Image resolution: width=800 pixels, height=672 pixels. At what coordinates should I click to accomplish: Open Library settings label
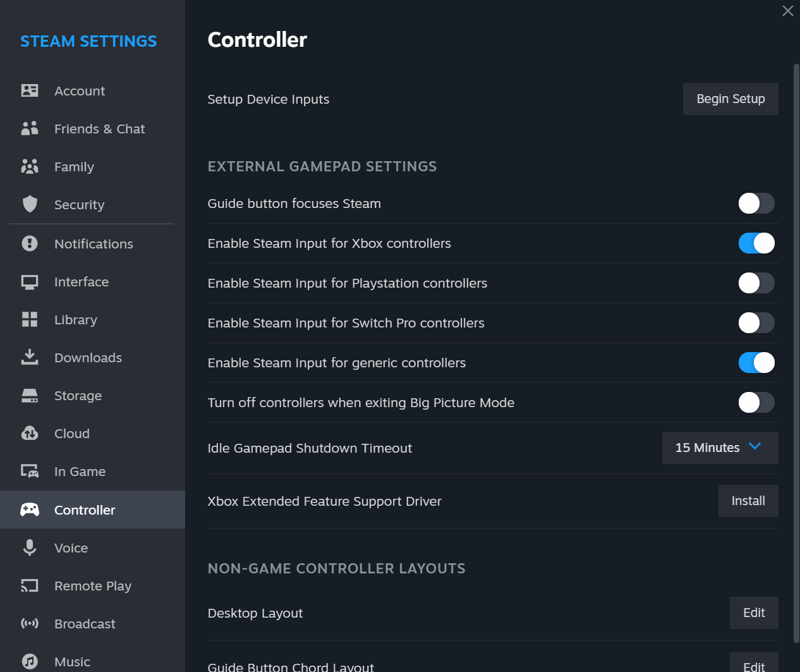tap(76, 320)
